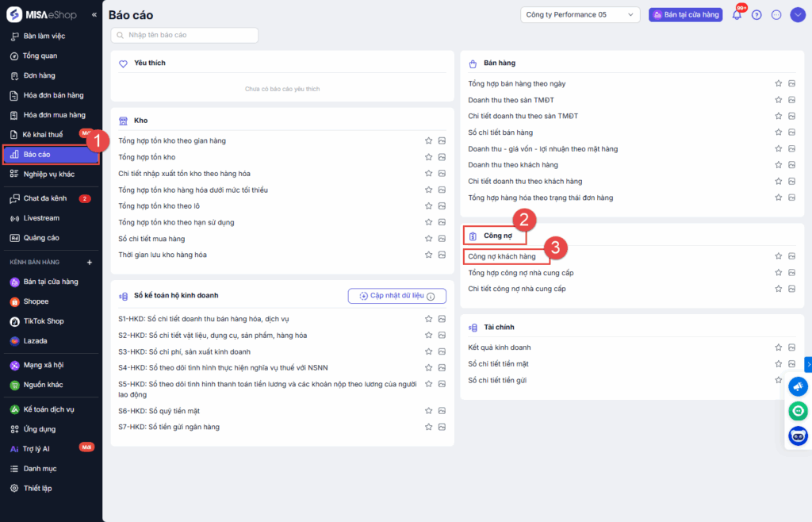Click the Bán tại cửa hàng header button
Screen dimensions: 812x522
click(685, 15)
